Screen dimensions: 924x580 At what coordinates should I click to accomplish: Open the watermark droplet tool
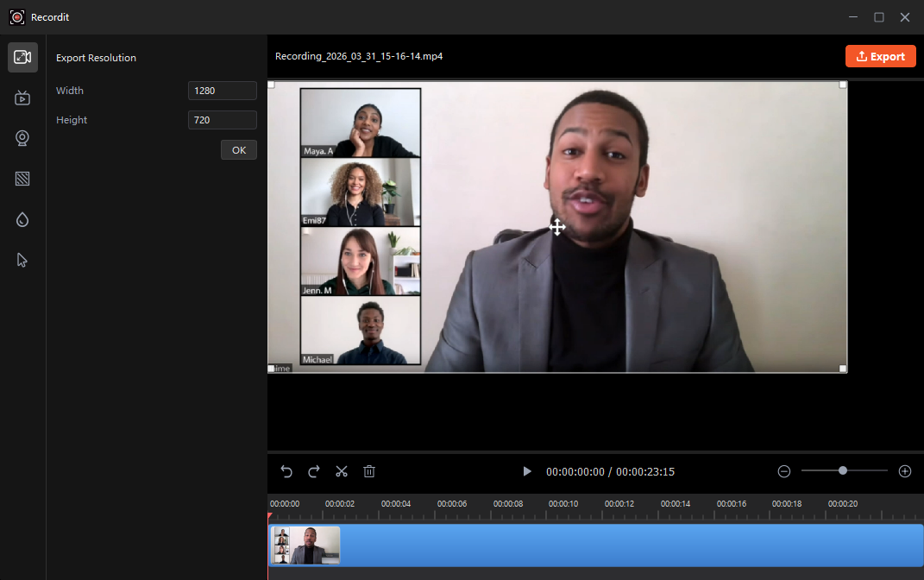click(22, 219)
